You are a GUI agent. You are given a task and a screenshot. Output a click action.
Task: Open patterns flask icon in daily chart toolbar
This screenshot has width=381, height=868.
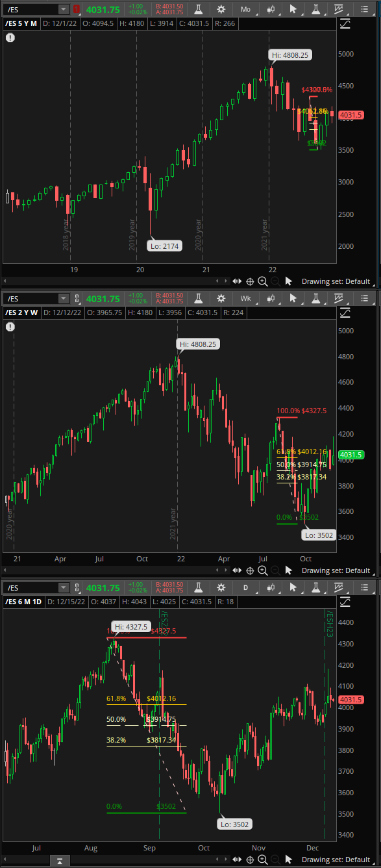pyautogui.click(x=316, y=587)
